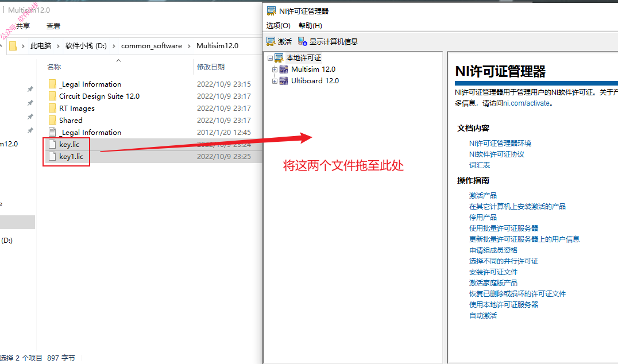The height and width of the screenshot is (364, 618).
Task: Select Multisim12.0 in the address bar
Action: click(218, 46)
